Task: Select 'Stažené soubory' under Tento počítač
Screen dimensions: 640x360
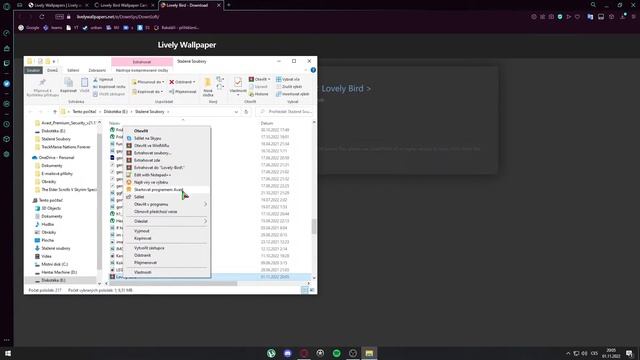Action: tap(56, 248)
